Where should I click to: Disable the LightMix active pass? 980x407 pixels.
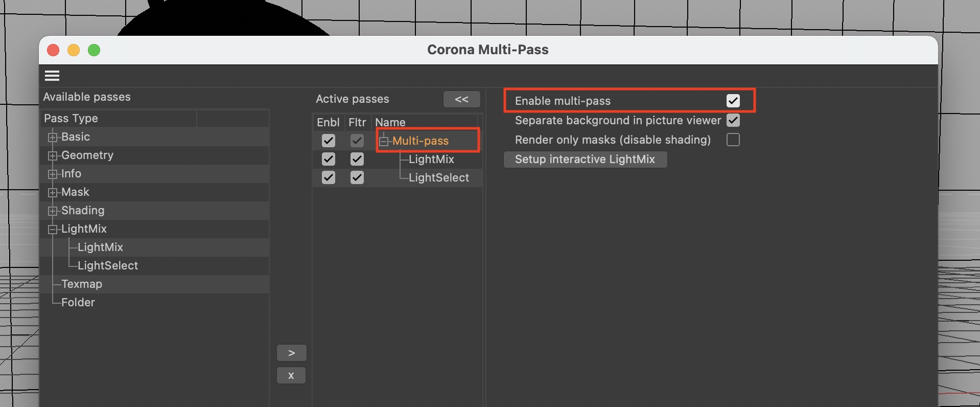tap(329, 159)
